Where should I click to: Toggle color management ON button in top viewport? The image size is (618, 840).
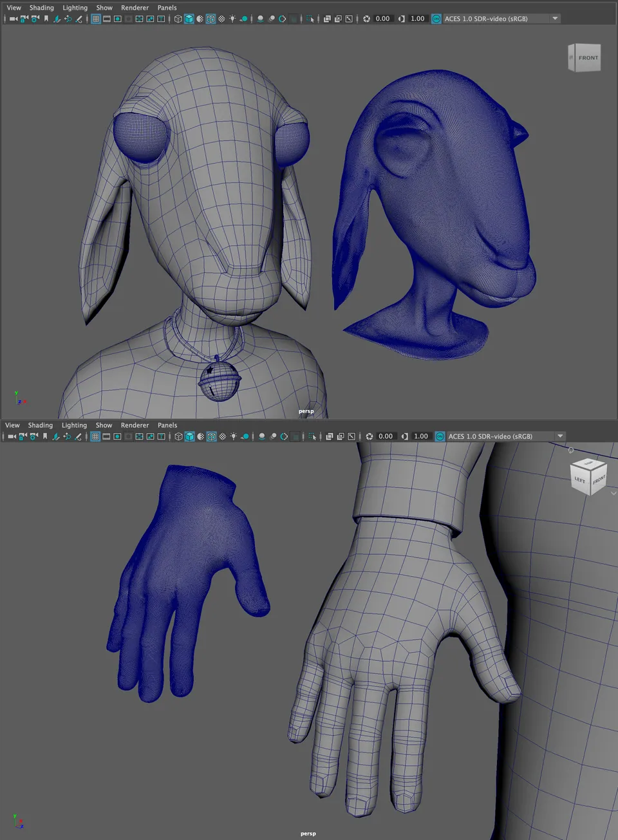tap(436, 19)
